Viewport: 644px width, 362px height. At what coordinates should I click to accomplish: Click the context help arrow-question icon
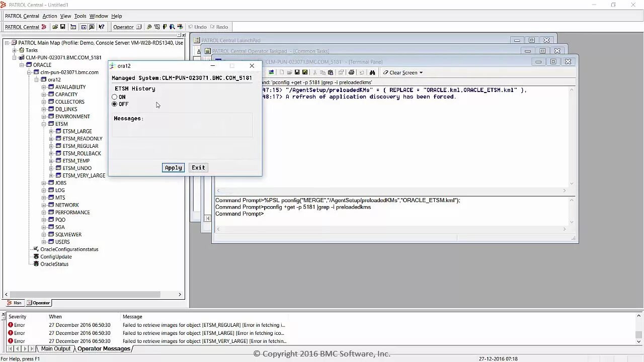tap(102, 27)
